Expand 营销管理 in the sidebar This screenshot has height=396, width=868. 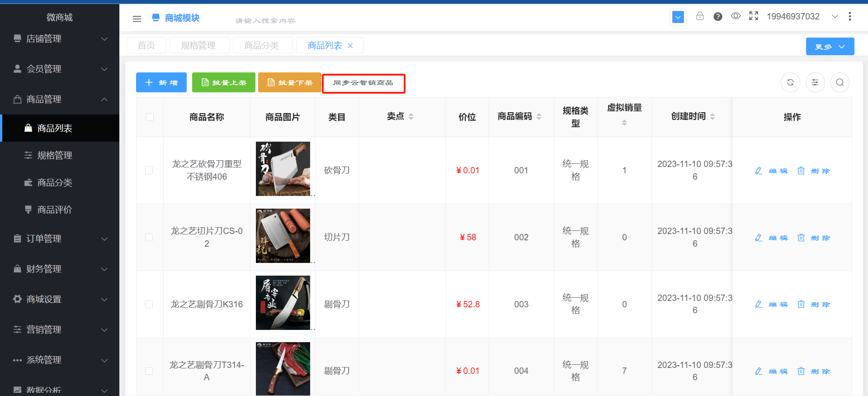tap(60, 329)
